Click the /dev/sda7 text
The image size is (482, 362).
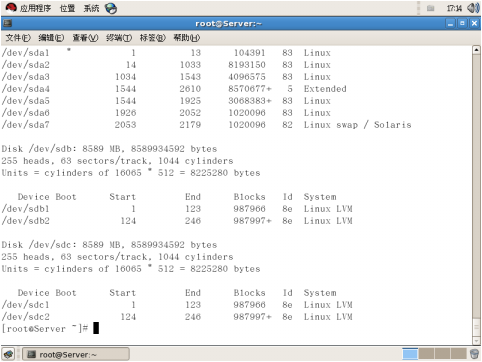tap(26, 125)
